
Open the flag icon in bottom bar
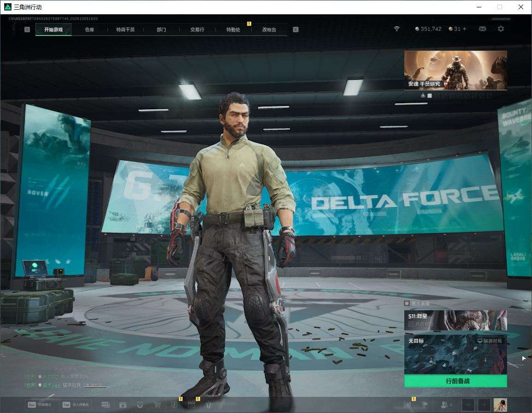click(425, 405)
